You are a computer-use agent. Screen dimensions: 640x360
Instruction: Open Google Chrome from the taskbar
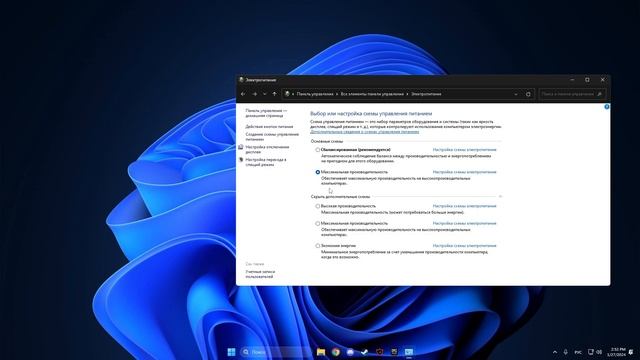coord(336,352)
